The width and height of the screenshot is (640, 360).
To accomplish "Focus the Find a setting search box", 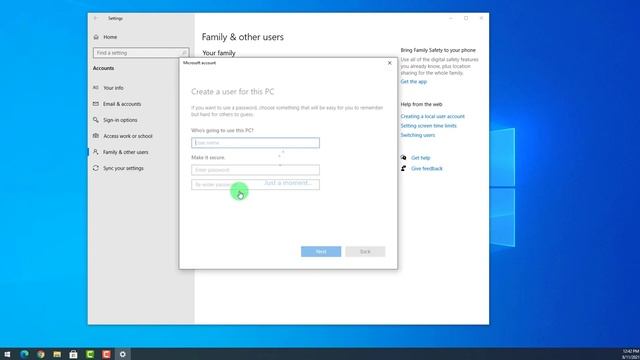I will point(141,53).
